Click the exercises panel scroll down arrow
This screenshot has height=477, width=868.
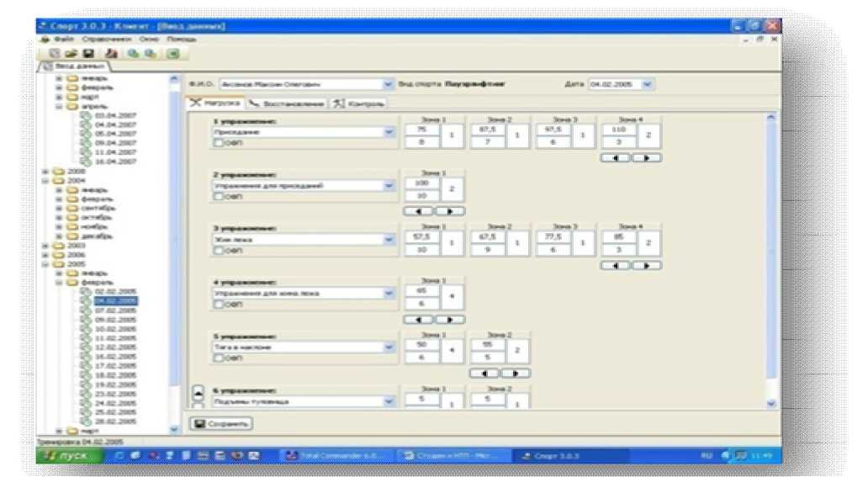[771, 404]
